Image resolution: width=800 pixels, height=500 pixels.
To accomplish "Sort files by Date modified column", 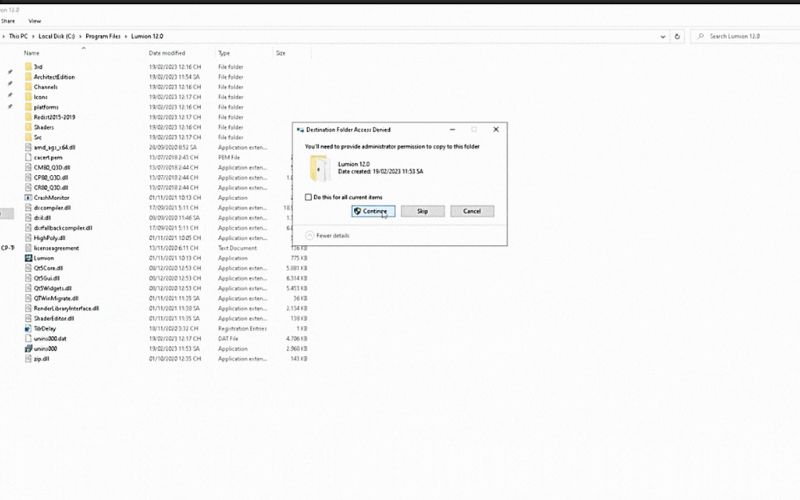I will tap(167, 53).
